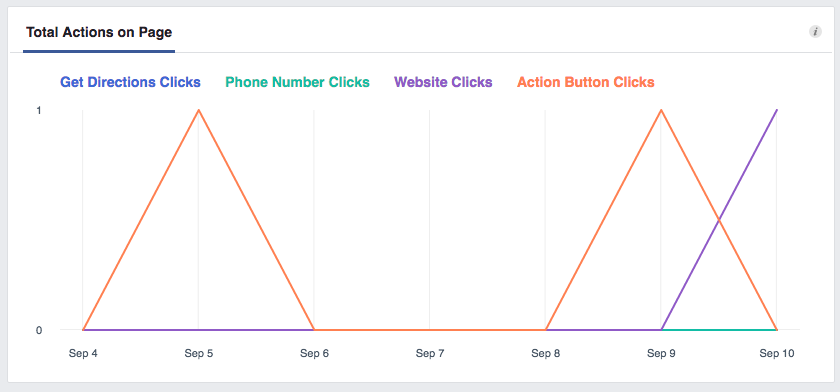Viewport: 840px width, 392px height.
Task: Click the orange peak at Sep 5
Action: pos(199,110)
